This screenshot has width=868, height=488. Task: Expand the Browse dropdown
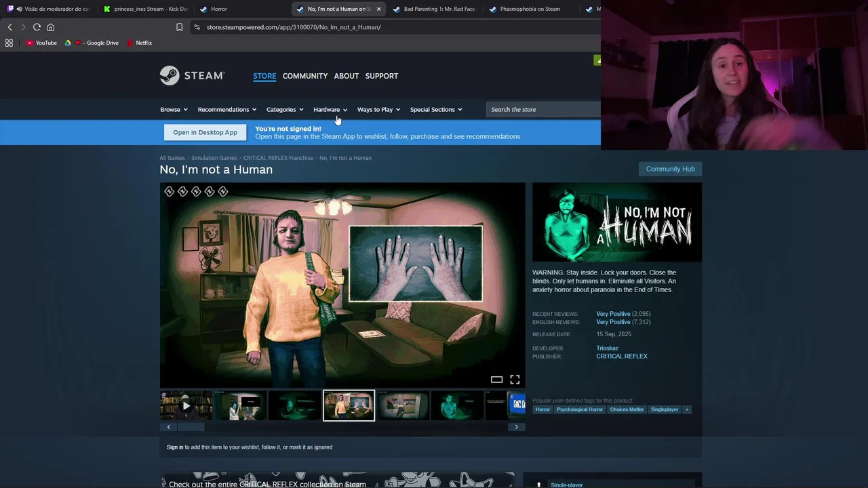point(174,109)
